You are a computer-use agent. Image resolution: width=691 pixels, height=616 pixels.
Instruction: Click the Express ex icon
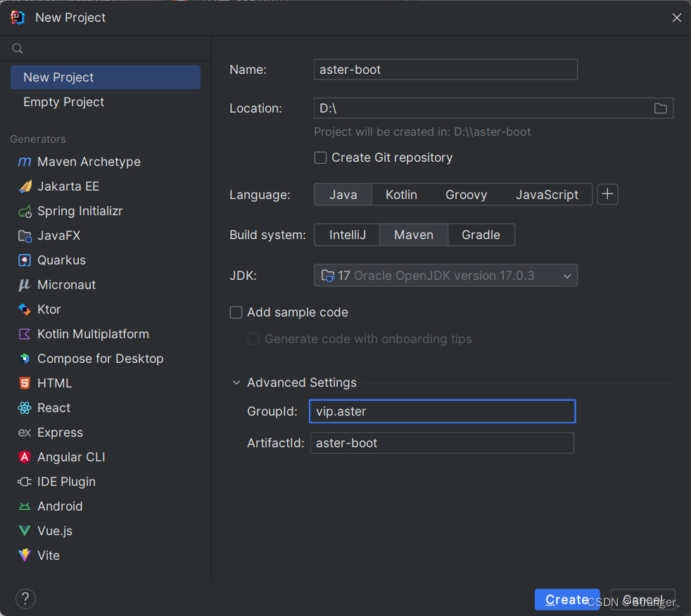coord(25,432)
